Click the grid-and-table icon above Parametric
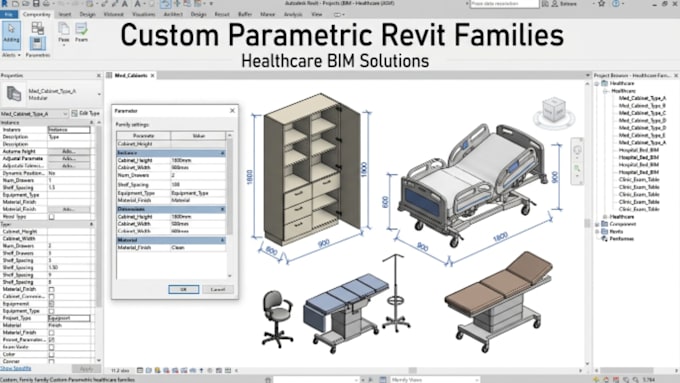The image size is (680, 383). (38, 28)
